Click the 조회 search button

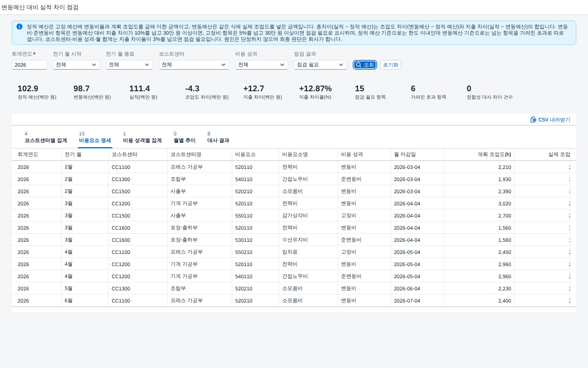click(x=365, y=65)
